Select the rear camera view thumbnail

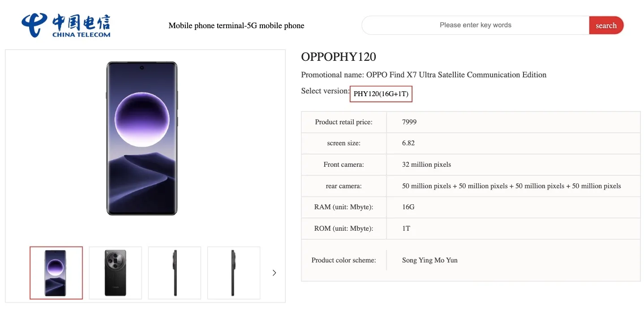[x=116, y=273]
